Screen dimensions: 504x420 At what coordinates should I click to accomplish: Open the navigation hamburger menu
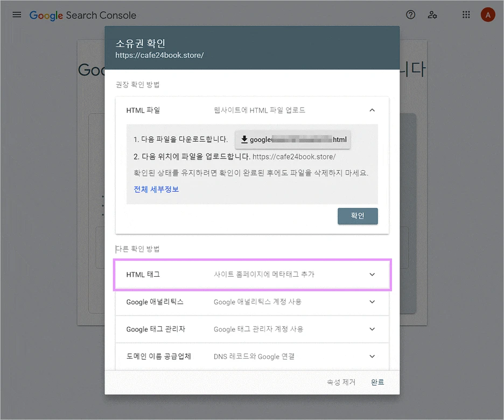[x=16, y=15]
